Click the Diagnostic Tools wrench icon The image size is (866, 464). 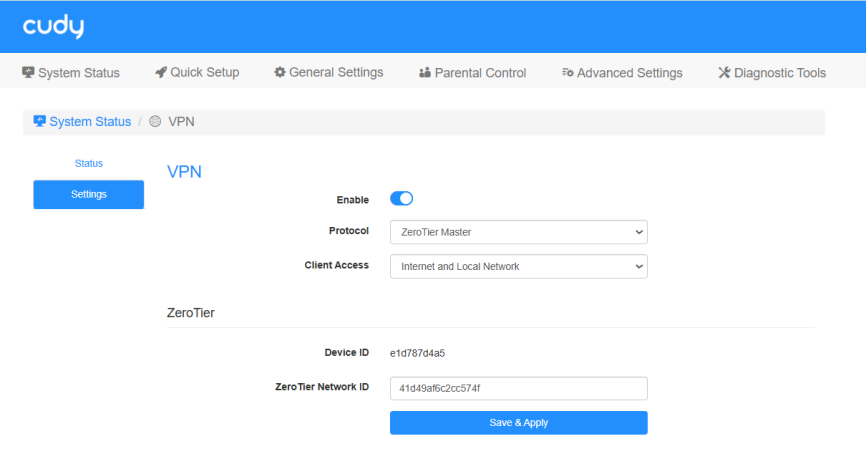pos(724,73)
